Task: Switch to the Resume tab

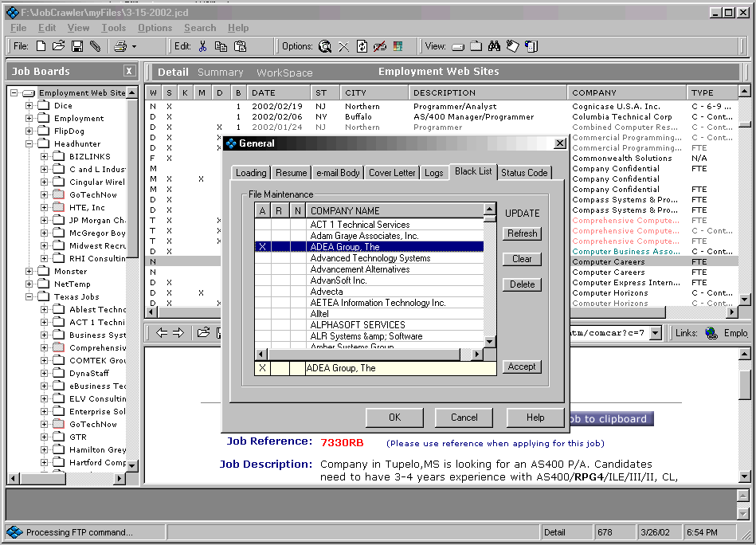Action: (x=292, y=173)
